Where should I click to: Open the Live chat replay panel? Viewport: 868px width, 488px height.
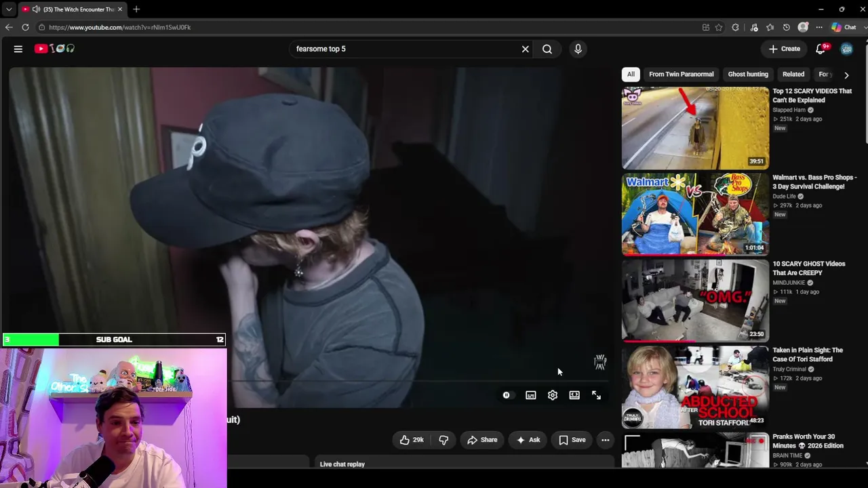(x=342, y=464)
